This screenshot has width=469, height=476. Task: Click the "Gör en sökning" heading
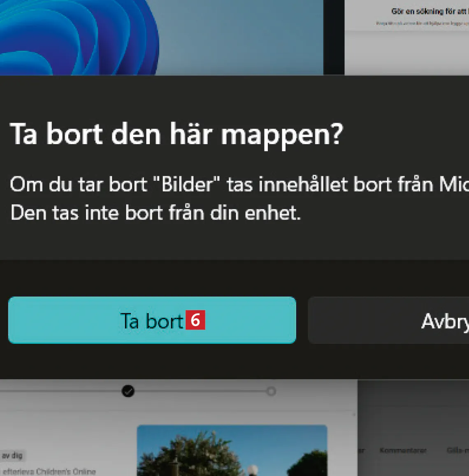tap(430, 12)
